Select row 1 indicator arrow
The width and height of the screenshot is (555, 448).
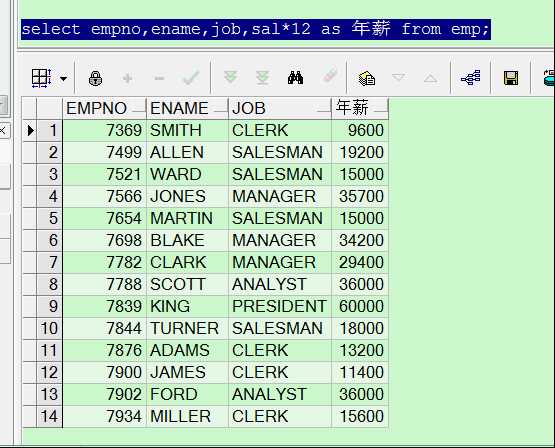click(x=30, y=131)
